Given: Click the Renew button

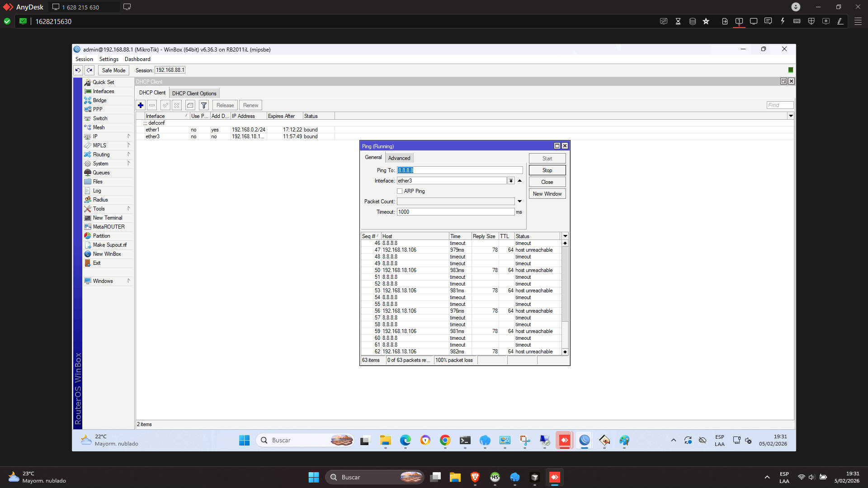Looking at the screenshot, I should click(x=250, y=105).
